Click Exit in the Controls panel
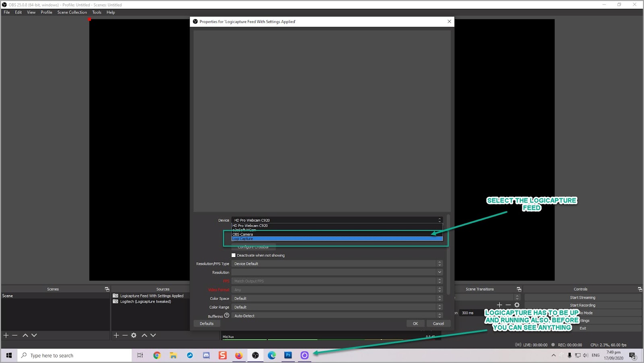Viewport: 644px width, 363px height. (583, 328)
